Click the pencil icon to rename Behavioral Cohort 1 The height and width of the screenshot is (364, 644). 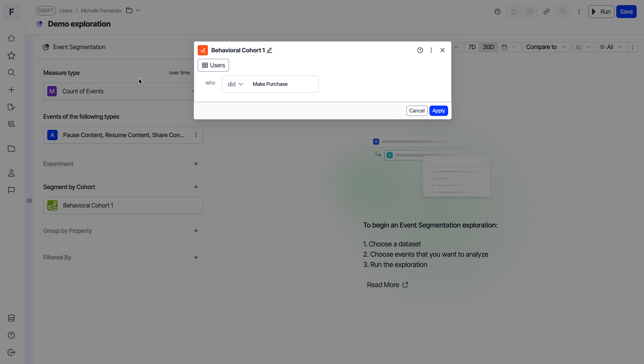[x=269, y=50]
